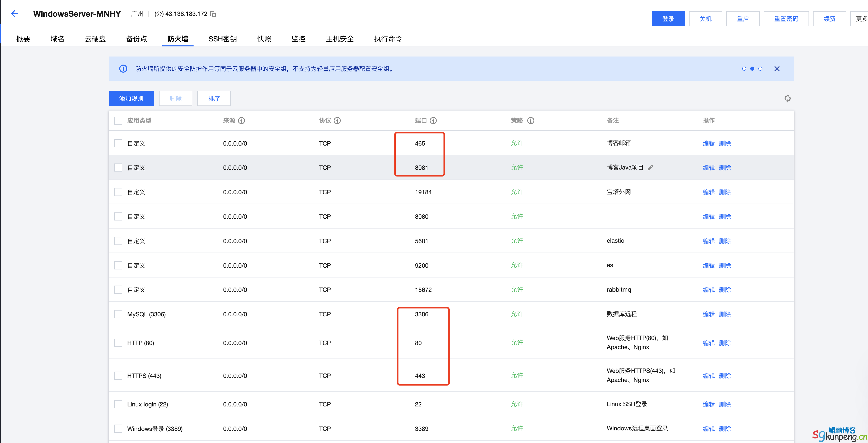This screenshot has width=868, height=443.
Task: Delete the port 465 博客邮箱 rule
Action: click(x=725, y=143)
